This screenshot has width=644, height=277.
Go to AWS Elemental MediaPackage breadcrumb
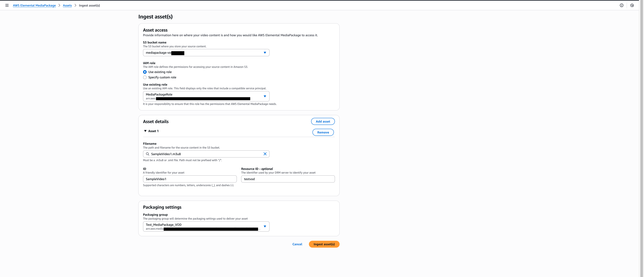34,5
